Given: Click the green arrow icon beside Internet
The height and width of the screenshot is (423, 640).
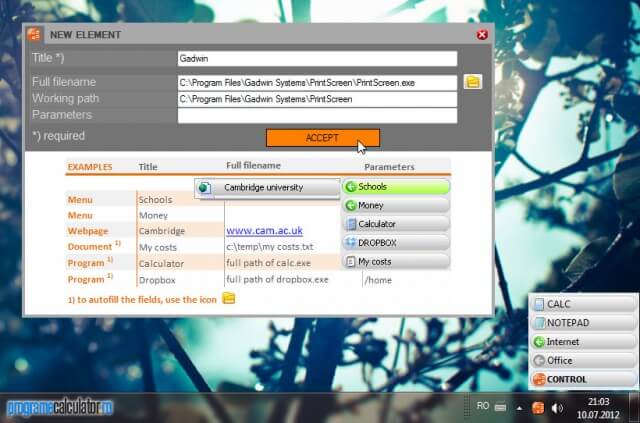Looking at the screenshot, I should tap(539, 342).
